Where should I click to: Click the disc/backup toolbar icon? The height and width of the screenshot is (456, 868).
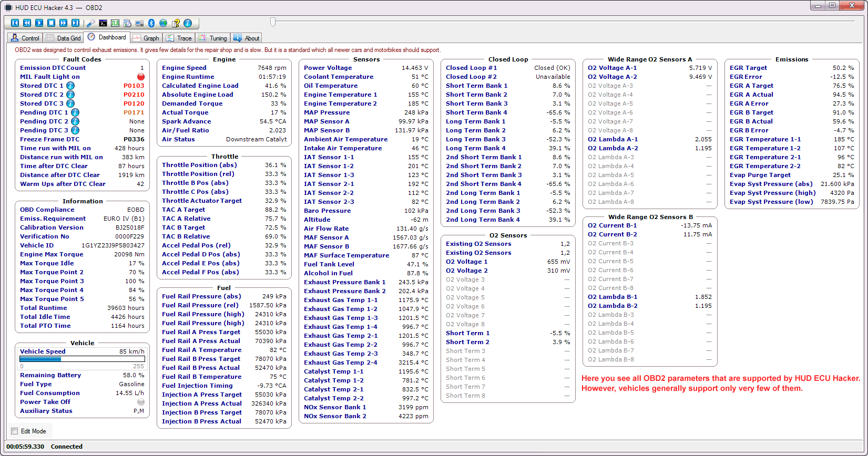127,23
